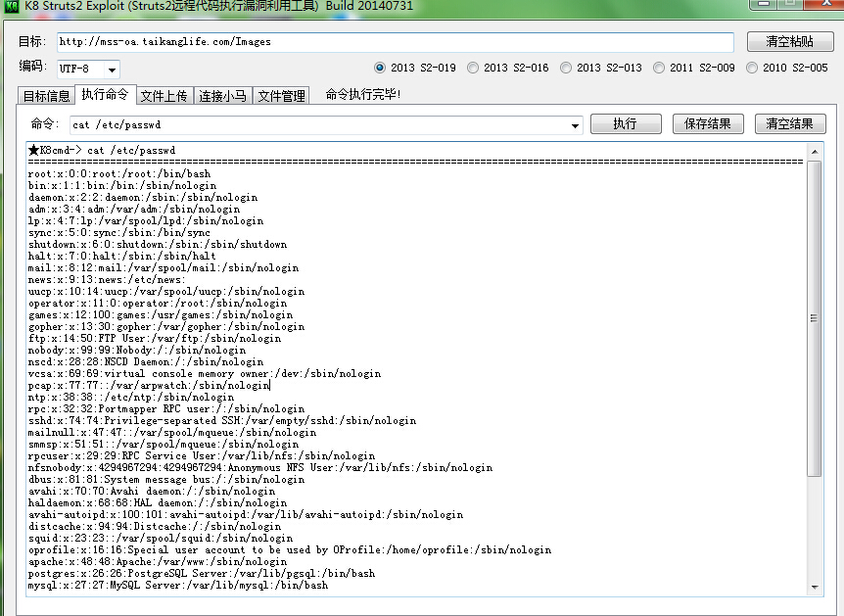Image resolution: width=844 pixels, height=616 pixels.
Task: Click the operator:x:11:0 output line
Action: 158,304
